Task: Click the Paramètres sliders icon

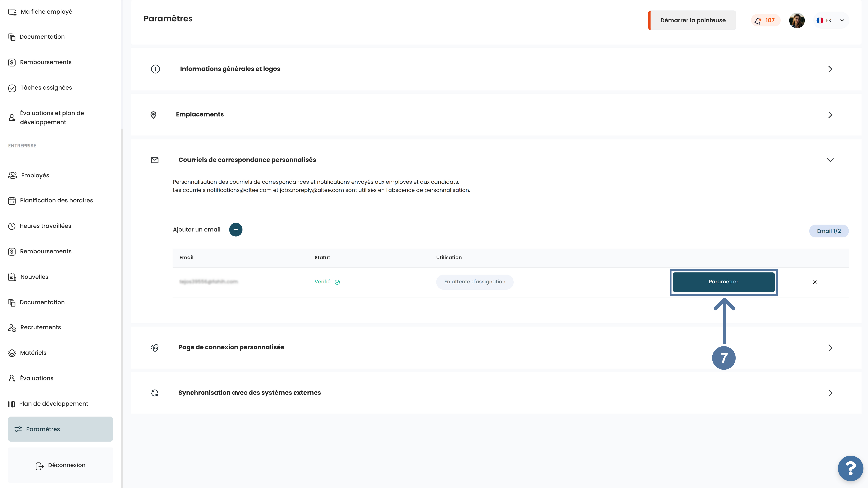Action: (x=18, y=429)
